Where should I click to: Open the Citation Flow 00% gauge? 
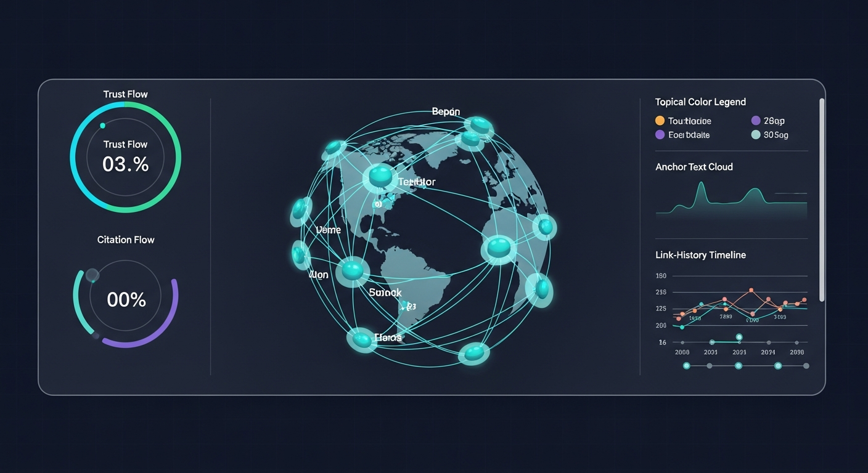pyautogui.click(x=126, y=300)
